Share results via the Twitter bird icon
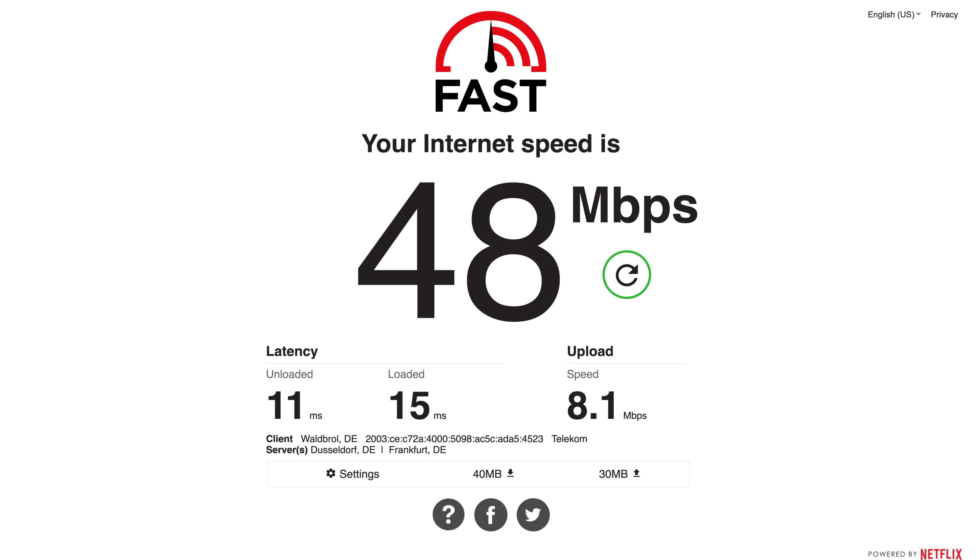 point(533,515)
